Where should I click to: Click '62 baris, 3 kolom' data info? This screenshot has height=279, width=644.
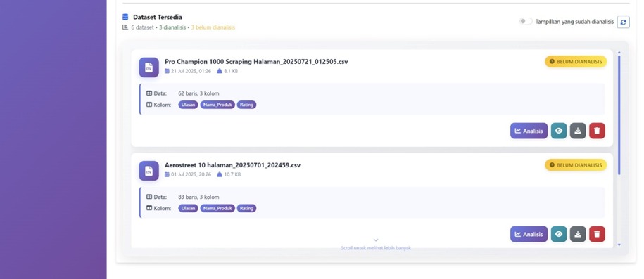198,93
